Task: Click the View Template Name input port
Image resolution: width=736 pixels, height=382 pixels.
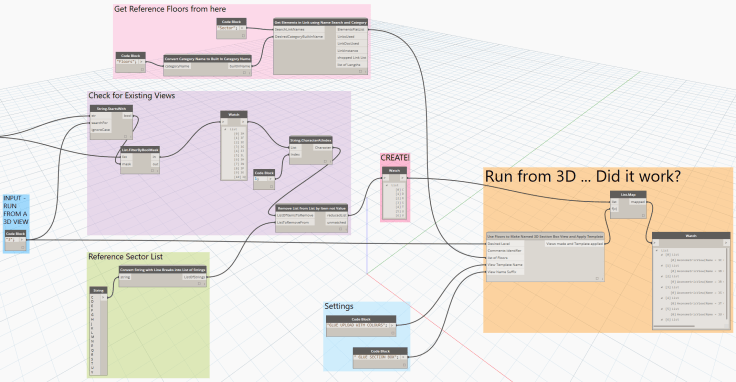Action: coord(505,265)
